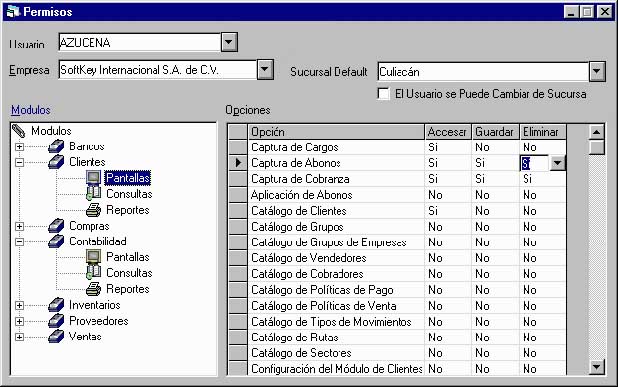618x387 pixels.
Task: Click the Guardar column header
Action: [x=495, y=132]
